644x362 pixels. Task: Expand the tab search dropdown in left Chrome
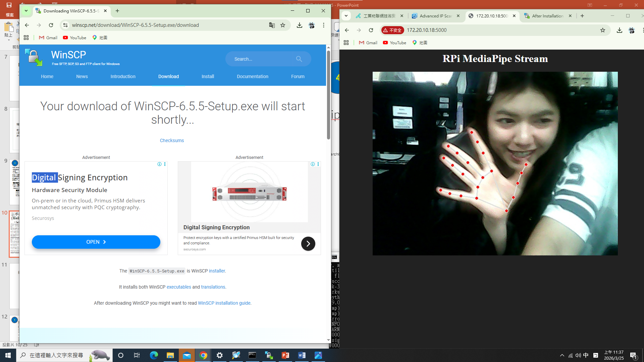pyautogui.click(x=26, y=11)
